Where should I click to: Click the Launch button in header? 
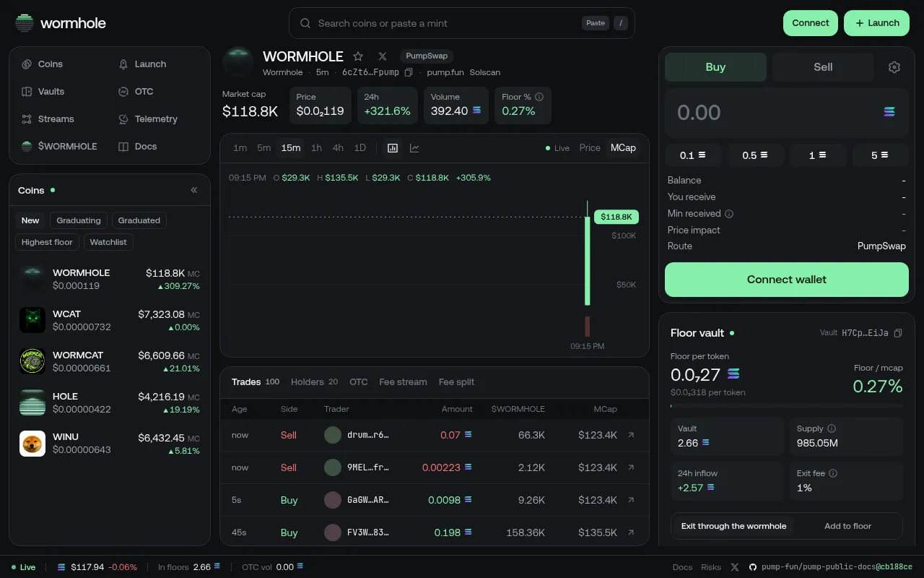tap(876, 23)
